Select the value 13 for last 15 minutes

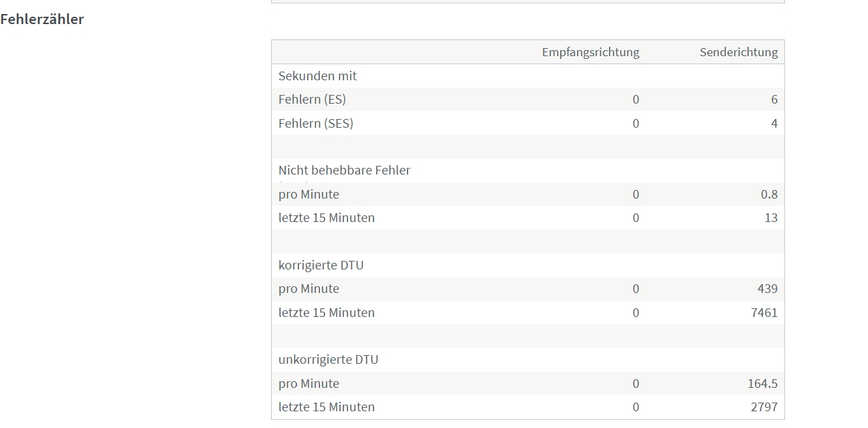pos(771,218)
